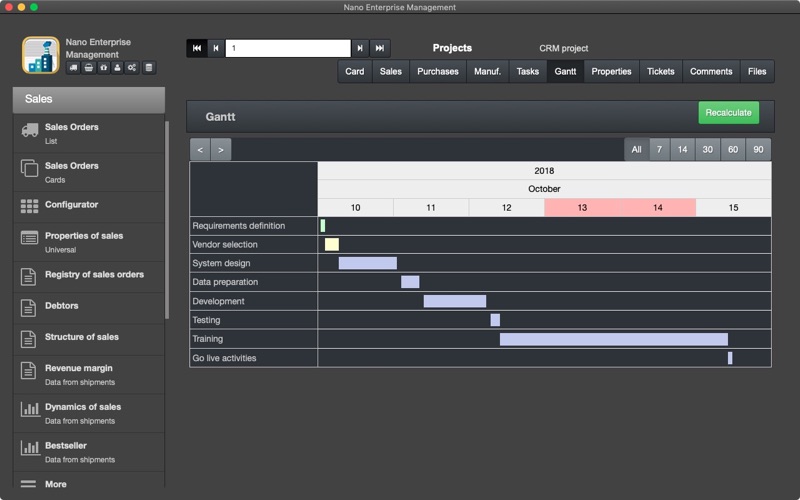800x500 pixels.
Task: Select the person module icon
Action: [117, 68]
